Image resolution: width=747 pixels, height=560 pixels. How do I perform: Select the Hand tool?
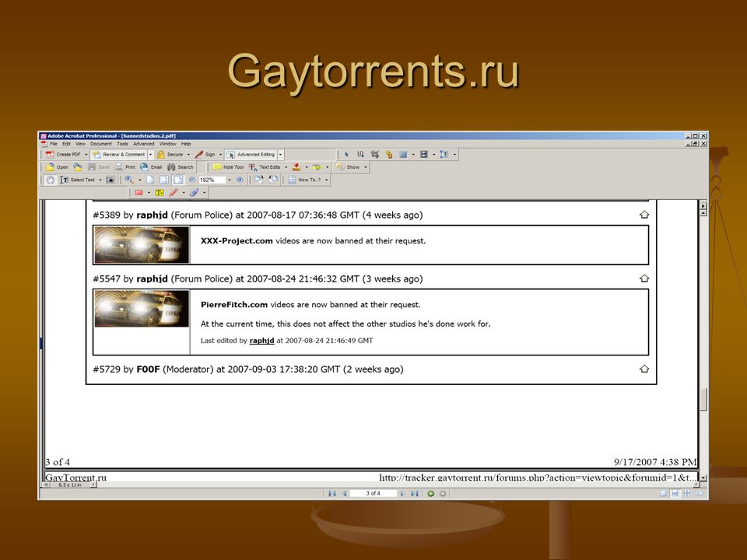point(50,180)
